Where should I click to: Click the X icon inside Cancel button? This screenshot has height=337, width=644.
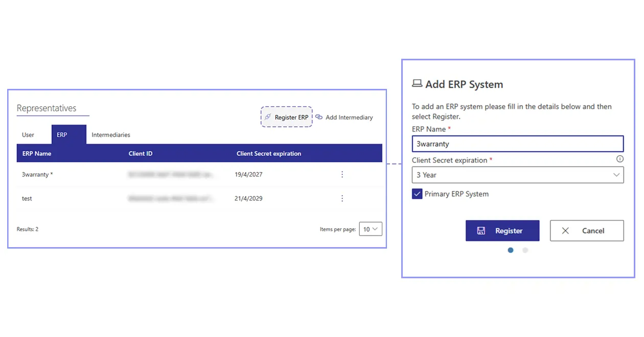click(565, 230)
